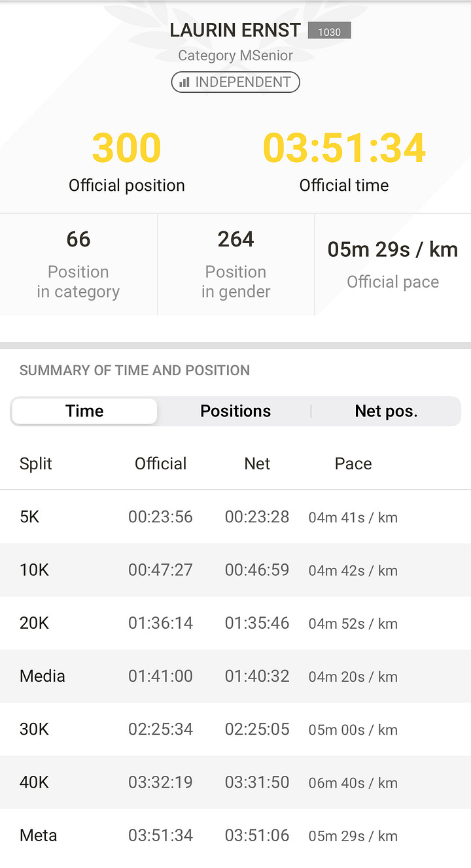
Task: Tap the 5K split row
Action: click(235, 517)
